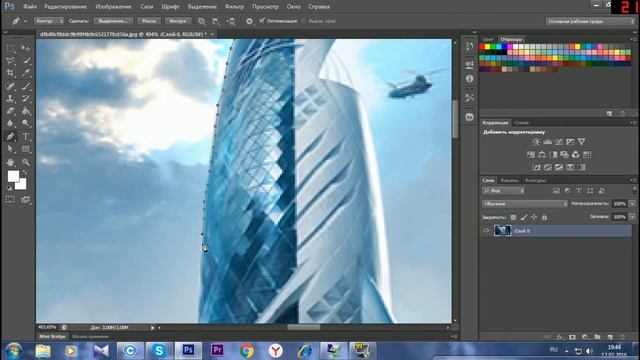Add a Color Balance adjustment

tap(542, 155)
